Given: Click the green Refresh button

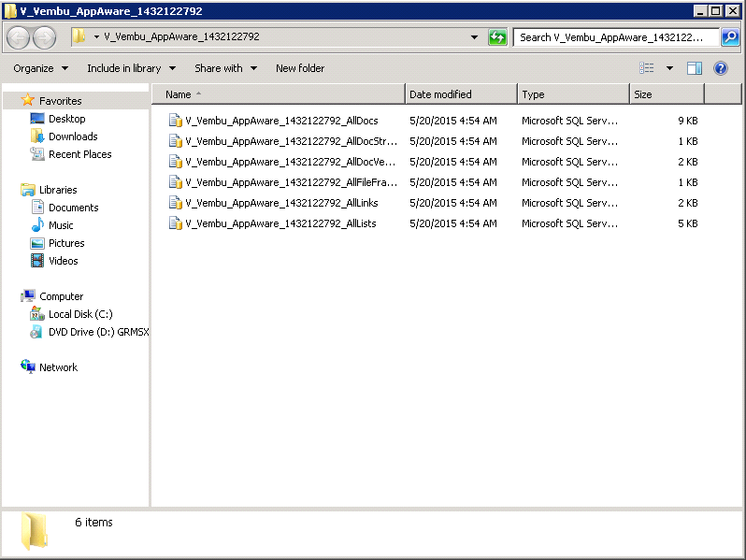Looking at the screenshot, I should [x=497, y=37].
